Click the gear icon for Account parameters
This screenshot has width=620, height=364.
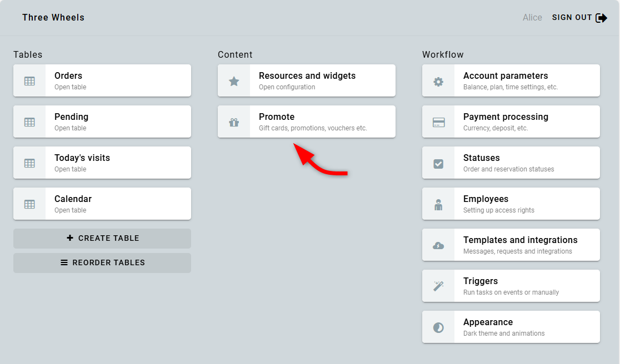tap(438, 81)
